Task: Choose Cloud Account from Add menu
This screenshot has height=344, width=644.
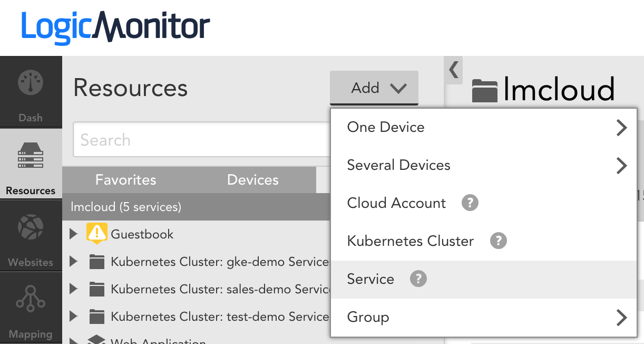Action: coord(483,203)
